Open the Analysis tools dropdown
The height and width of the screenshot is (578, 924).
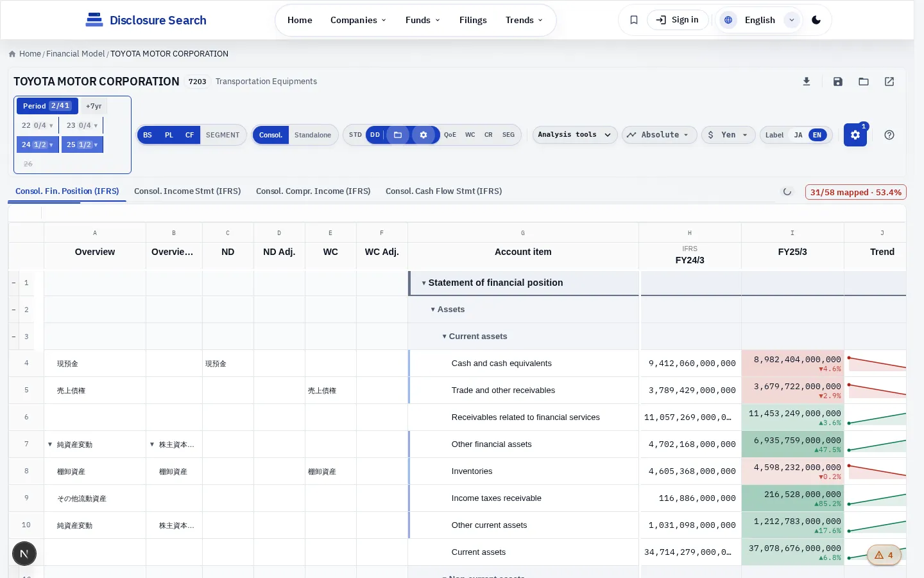click(575, 135)
